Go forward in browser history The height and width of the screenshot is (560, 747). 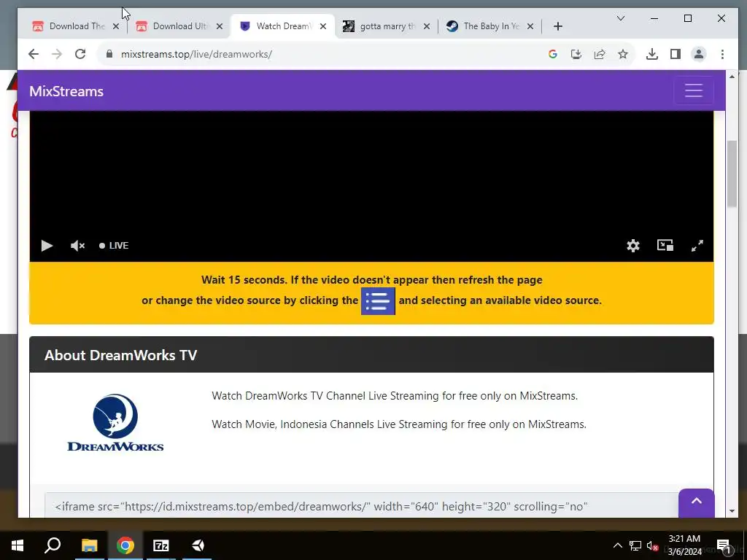[x=57, y=54]
